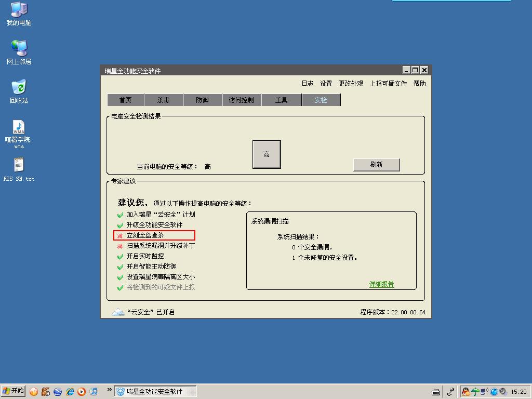
Task: Select the 回收站 recycle bin icon
Action: (19, 91)
